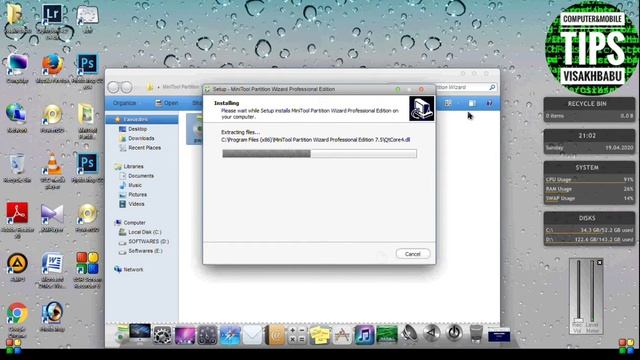Launch Google Chrome desktop shortcut
Screen dimensions: 640x360
click(x=17, y=313)
